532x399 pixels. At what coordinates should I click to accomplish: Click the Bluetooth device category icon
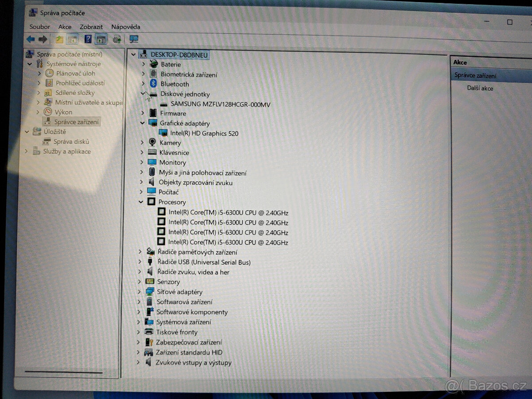coord(153,84)
